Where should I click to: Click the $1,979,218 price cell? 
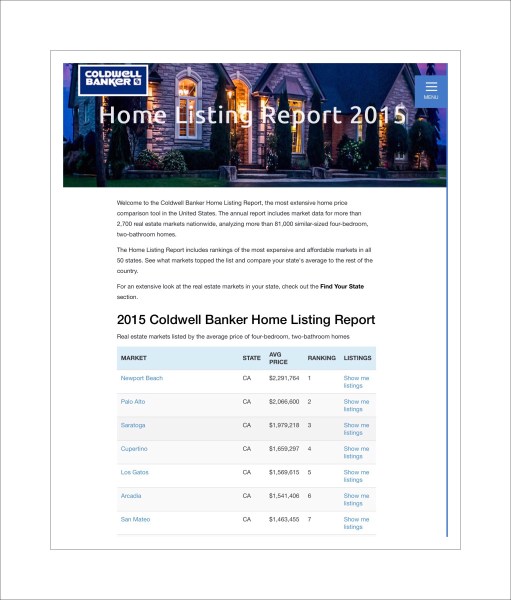tap(284, 425)
